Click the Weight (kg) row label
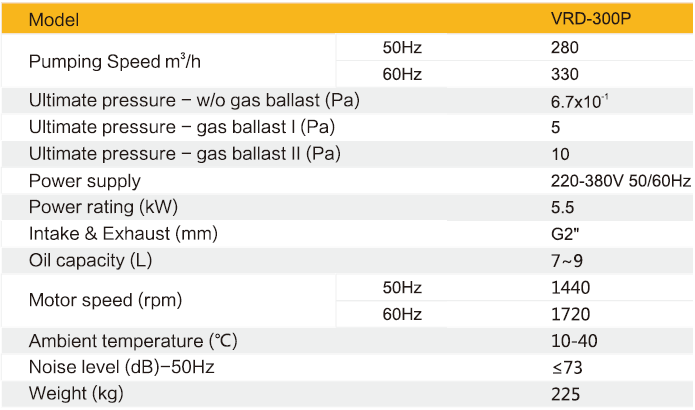Image resolution: width=695 pixels, height=410 pixels. tap(76, 394)
